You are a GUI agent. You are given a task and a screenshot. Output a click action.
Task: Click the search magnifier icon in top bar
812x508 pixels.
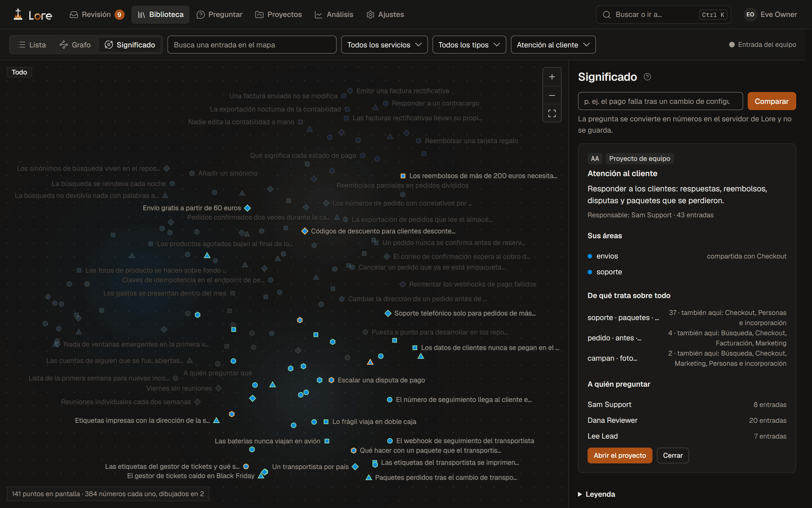tap(606, 14)
